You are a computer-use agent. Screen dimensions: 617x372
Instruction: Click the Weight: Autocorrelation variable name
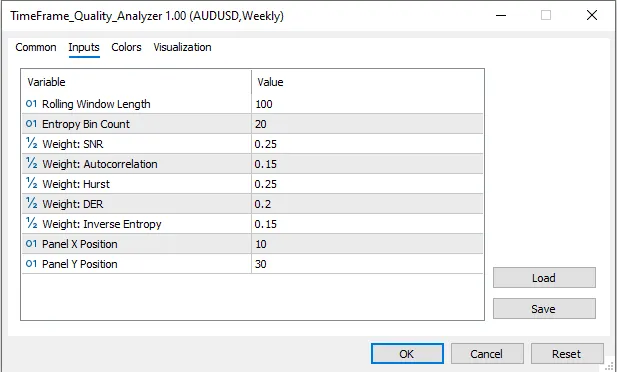[100, 164]
